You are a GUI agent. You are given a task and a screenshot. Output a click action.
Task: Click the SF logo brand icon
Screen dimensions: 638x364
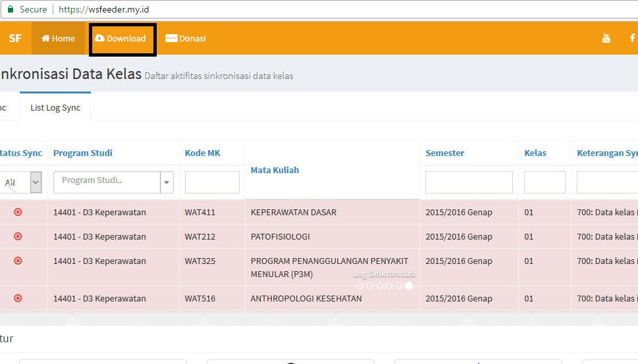15,38
